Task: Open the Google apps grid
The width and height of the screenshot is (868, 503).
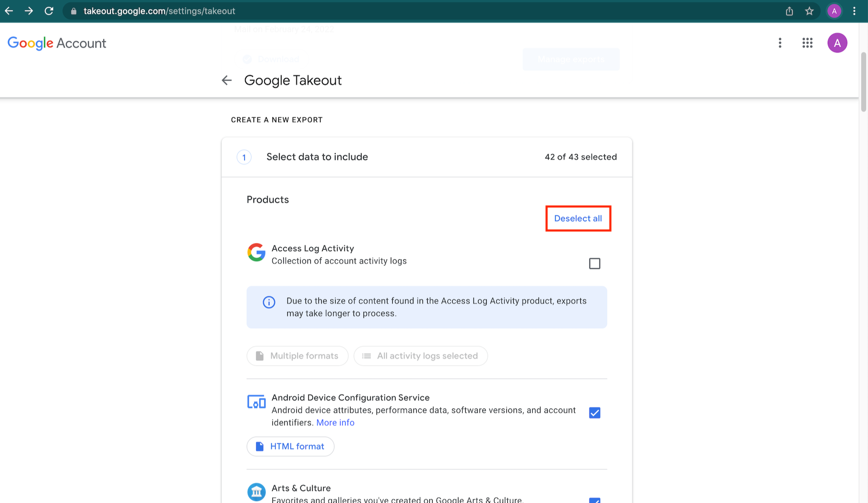Action: [808, 43]
